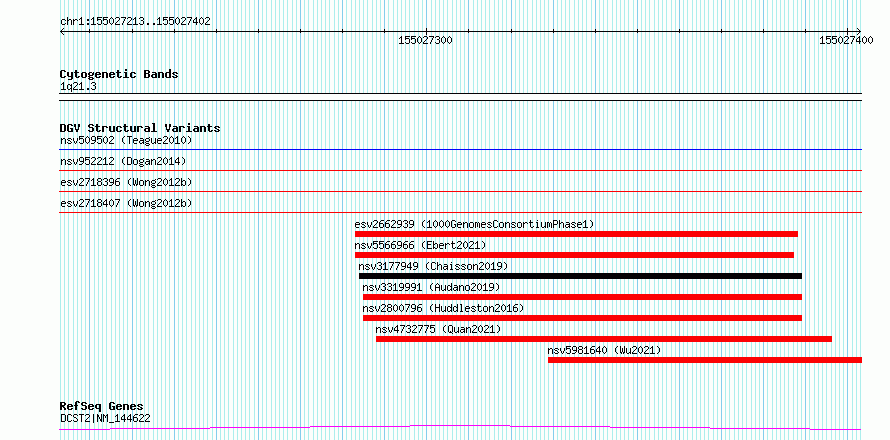Viewport: 890px width, 440px height.
Task: Click the black cytogenetic band 1q21.3 line
Action: pyautogui.click(x=460, y=97)
